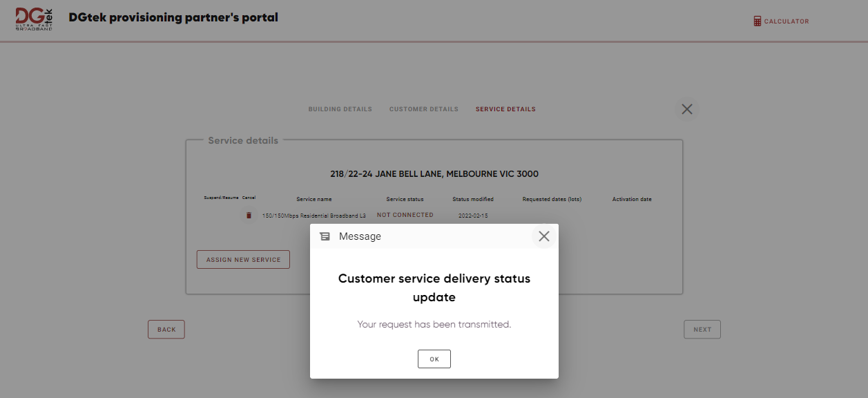Go back using the Back button

point(166,329)
